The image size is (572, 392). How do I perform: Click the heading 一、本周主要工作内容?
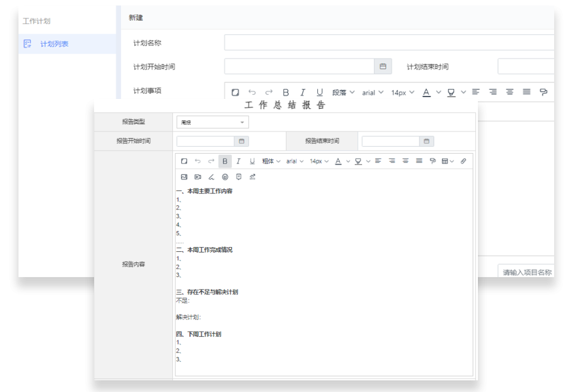point(204,191)
